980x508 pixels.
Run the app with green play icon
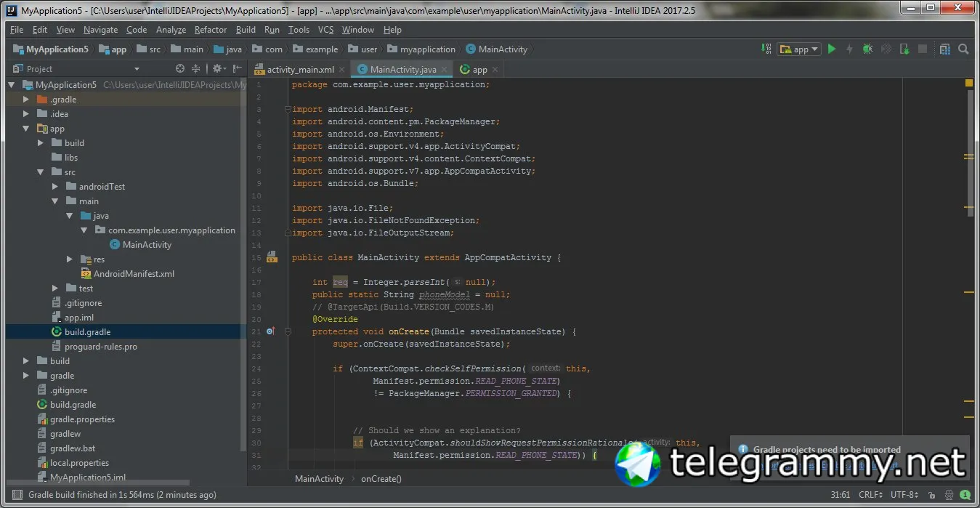pyautogui.click(x=832, y=49)
